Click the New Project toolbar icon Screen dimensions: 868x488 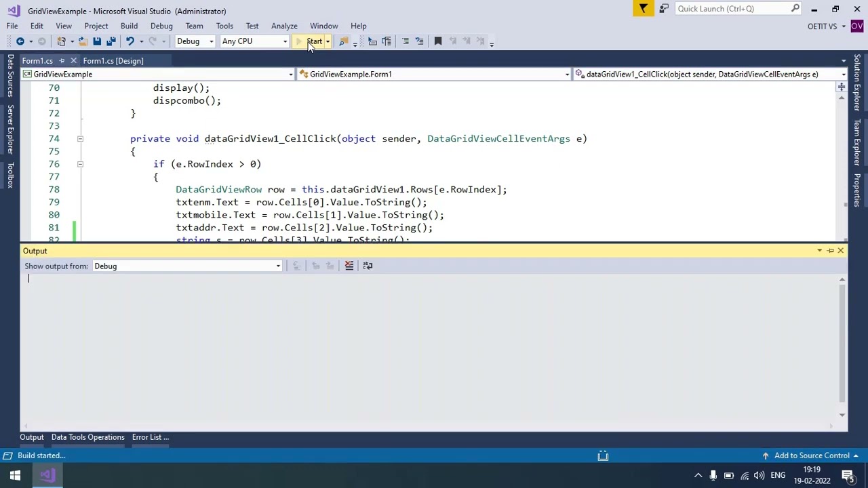coord(61,41)
